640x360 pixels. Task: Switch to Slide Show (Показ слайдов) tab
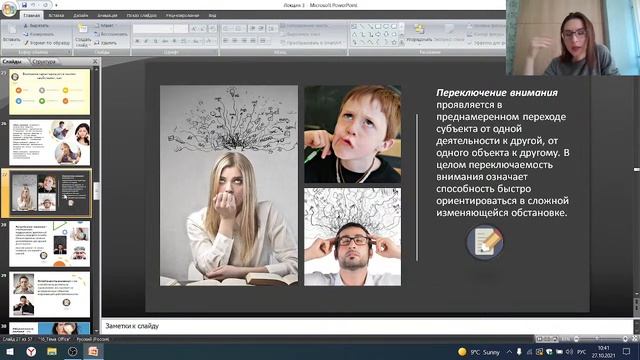pos(142,16)
